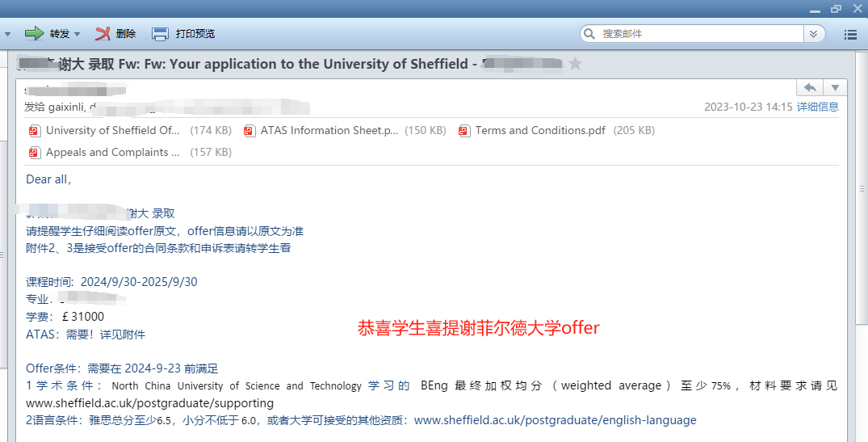Expand advanced search options chevron
The width and height of the screenshot is (868, 442).
(x=814, y=34)
